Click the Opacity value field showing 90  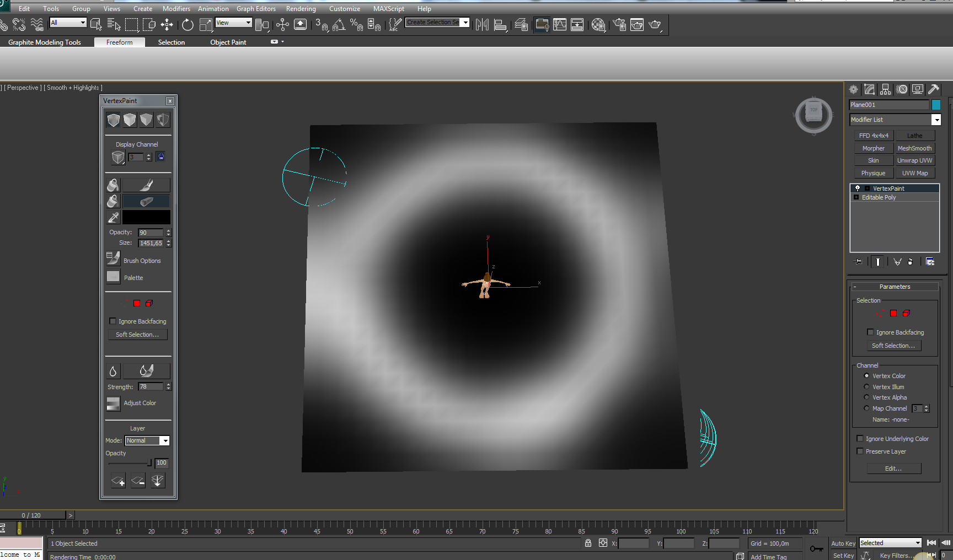151,233
